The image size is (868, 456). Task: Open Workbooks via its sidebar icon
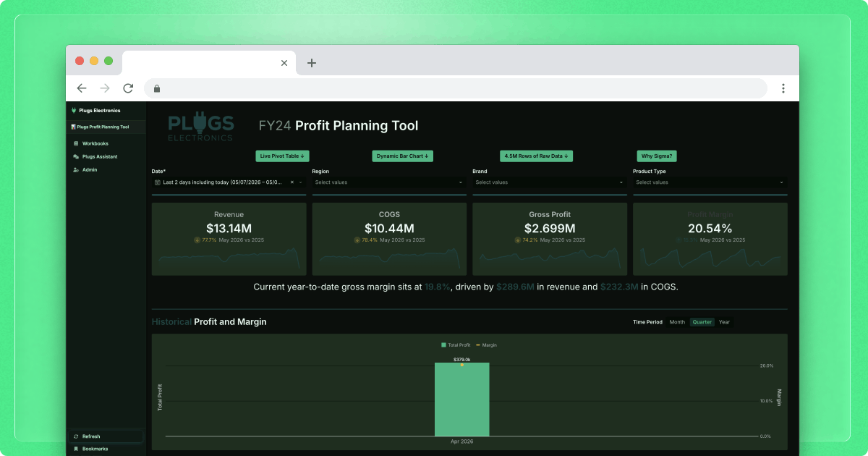click(76, 143)
